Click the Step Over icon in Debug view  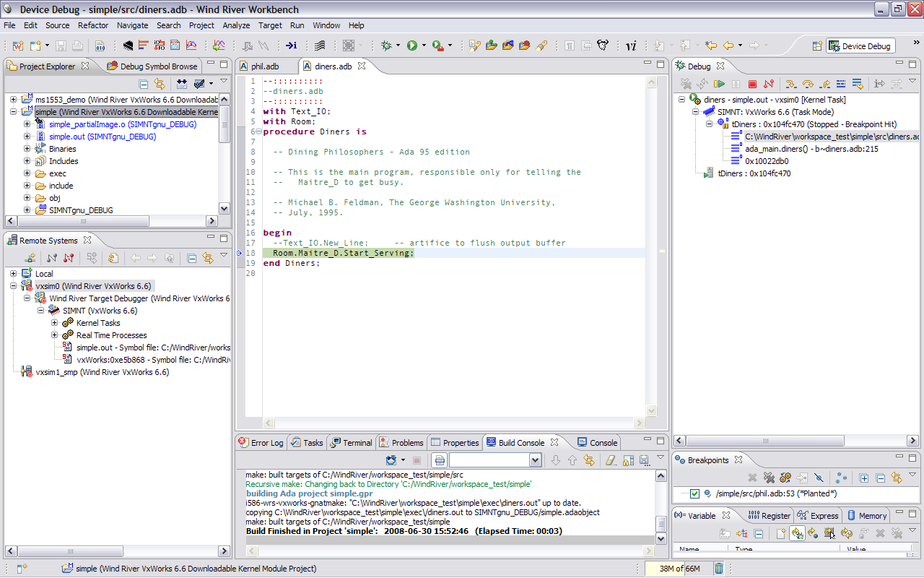pyautogui.click(x=808, y=84)
